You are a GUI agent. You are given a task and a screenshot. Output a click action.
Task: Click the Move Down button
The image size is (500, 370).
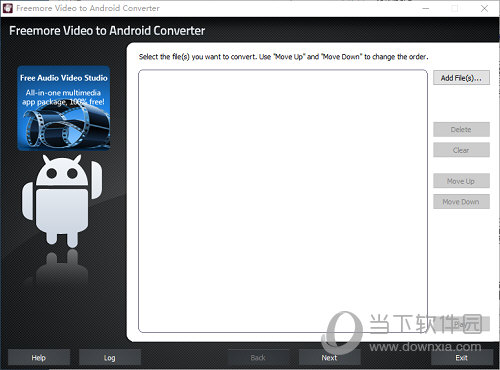461,202
